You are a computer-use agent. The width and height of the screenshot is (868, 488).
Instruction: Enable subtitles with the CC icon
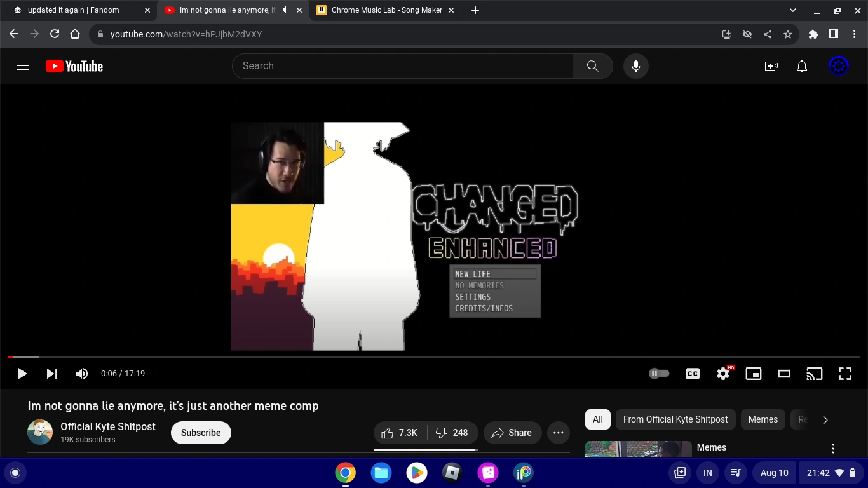point(692,373)
